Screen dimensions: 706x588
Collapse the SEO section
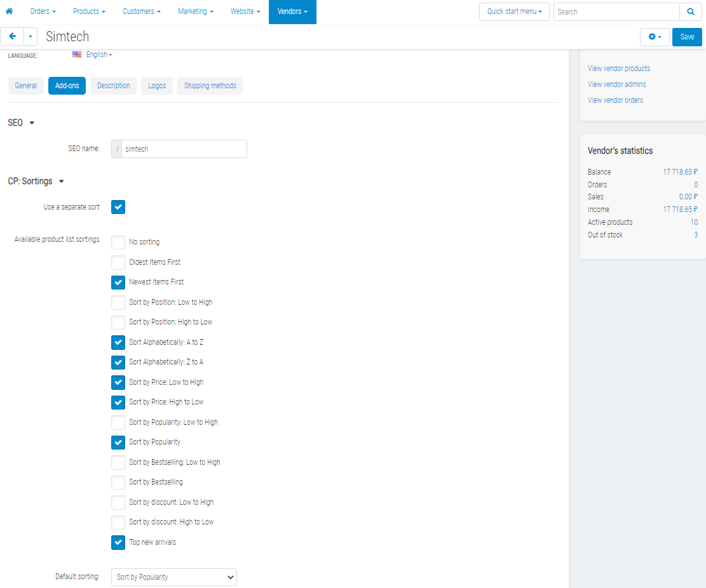click(x=21, y=123)
